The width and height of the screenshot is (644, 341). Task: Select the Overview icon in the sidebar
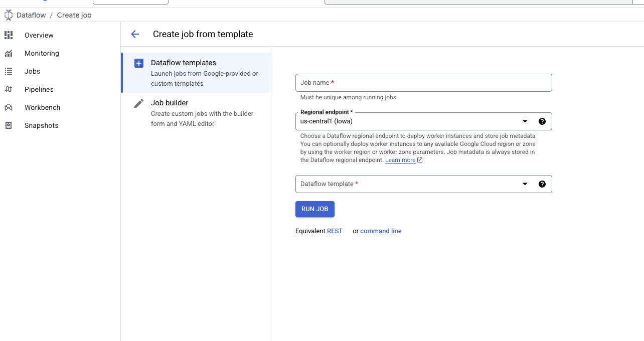pyautogui.click(x=9, y=35)
